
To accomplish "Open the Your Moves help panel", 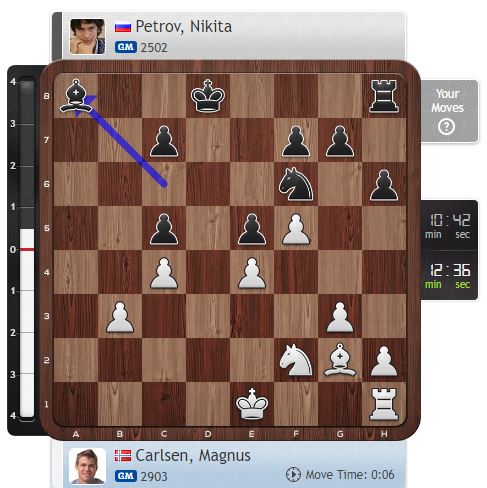I will 449,111.
